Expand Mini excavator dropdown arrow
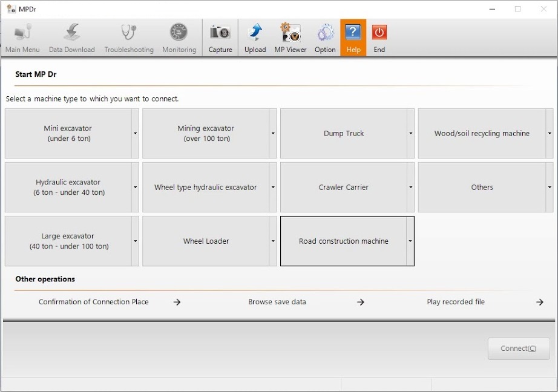Screen dimensions: 558x392 pos(135,134)
